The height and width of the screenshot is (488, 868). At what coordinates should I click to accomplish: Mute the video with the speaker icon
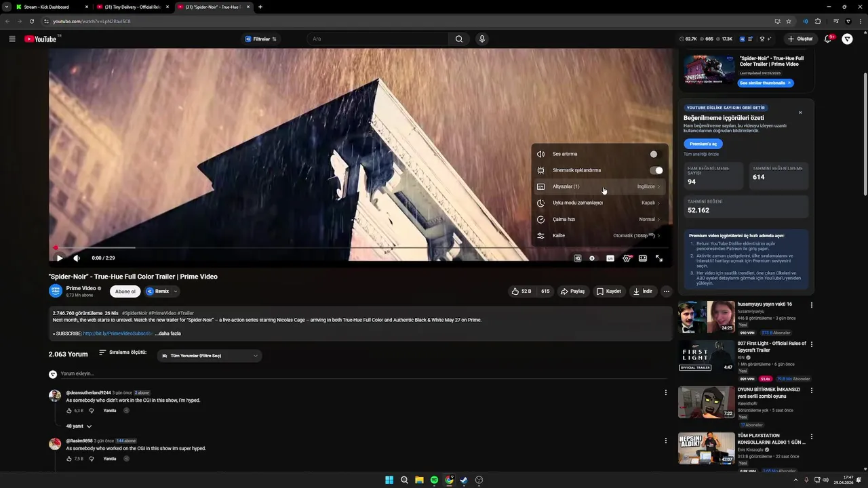point(77,258)
